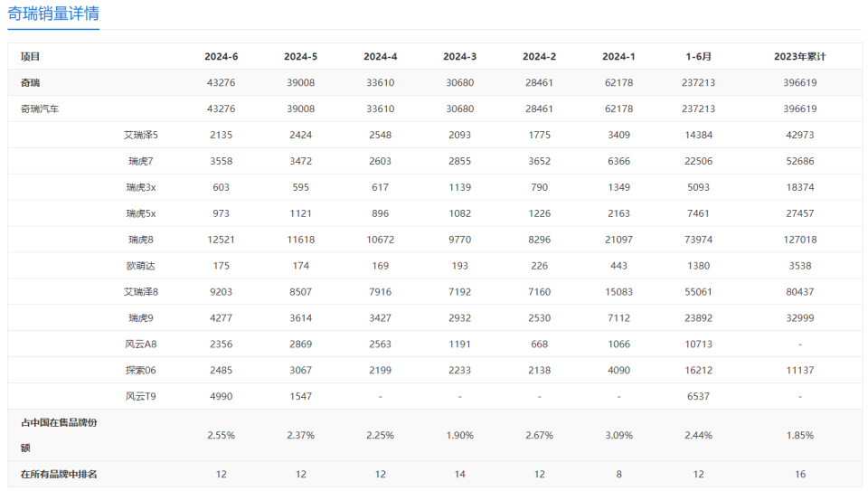Select the 欧萌达 model name
The height and width of the screenshot is (491, 868).
point(140,266)
